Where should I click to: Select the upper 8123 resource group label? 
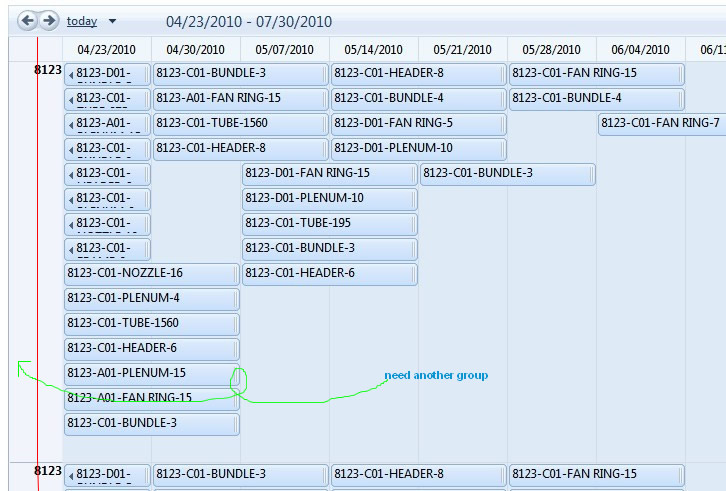coord(48,70)
